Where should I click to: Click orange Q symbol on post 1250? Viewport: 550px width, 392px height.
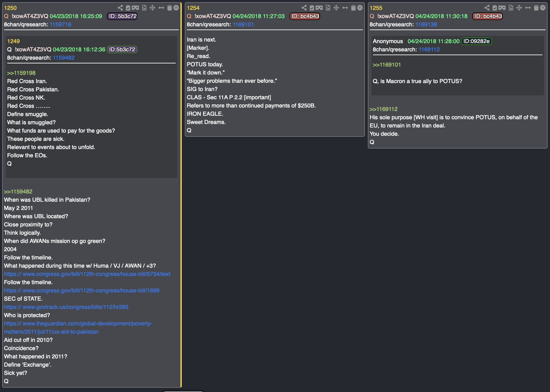[x=6, y=16]
